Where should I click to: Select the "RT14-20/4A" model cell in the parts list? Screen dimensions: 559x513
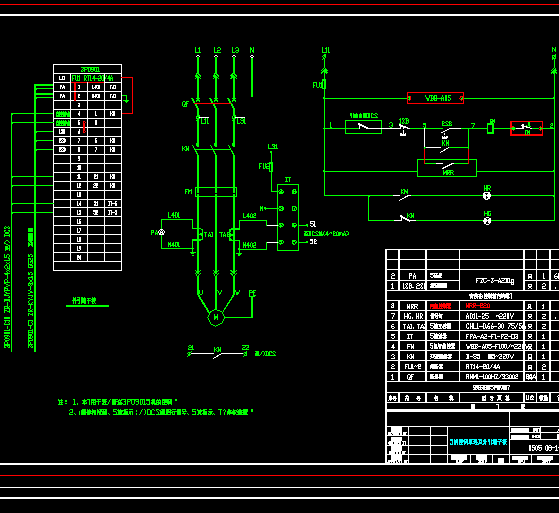(492, 366)
